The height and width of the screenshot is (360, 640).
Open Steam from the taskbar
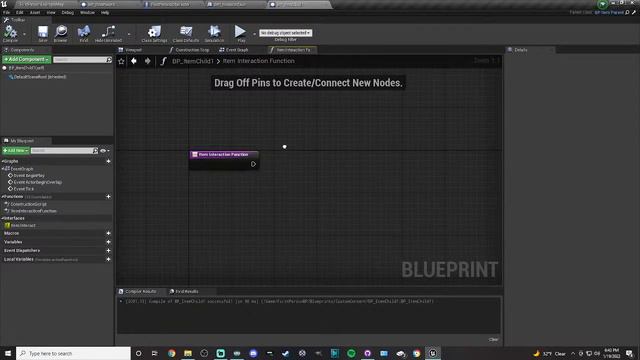point(285,353)
